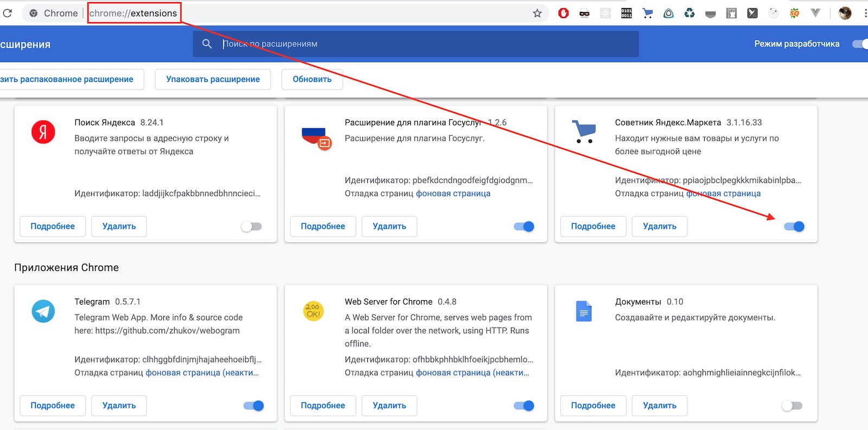This screenshot has width=868, height=430.
Task: Open Подробнее for Web Server for Chrome
Action: click(323, 406)
